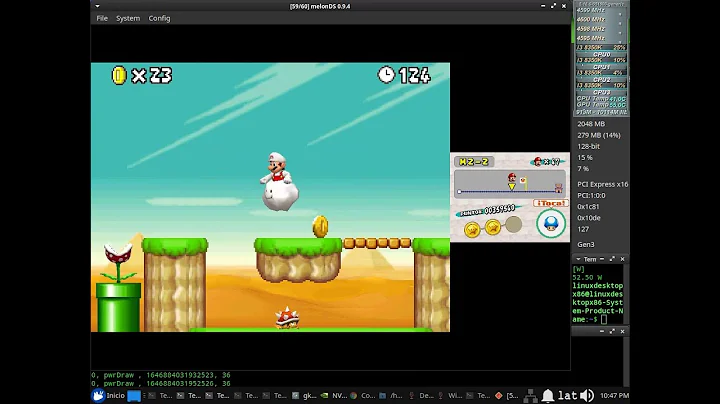Click the coin counter icon
Viewport: 720px width, 404px height.
pos(119,75)
